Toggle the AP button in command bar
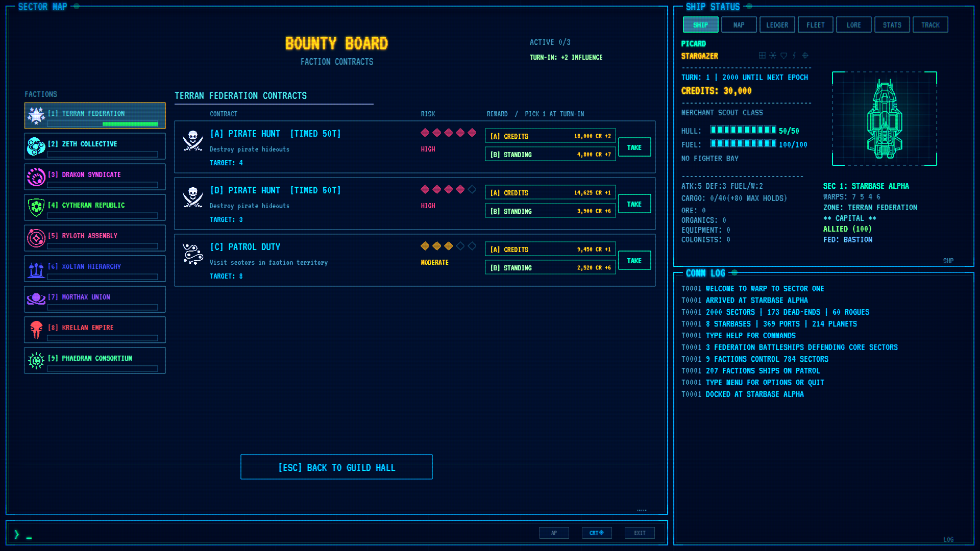This screenshot has width=980, height=551. 554,533
